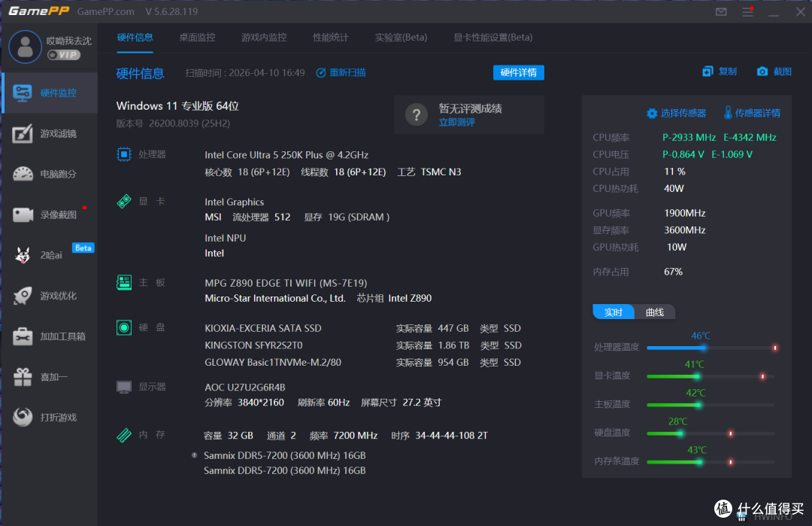Click the 内存 memory stick icon

[x=124, y=435]
